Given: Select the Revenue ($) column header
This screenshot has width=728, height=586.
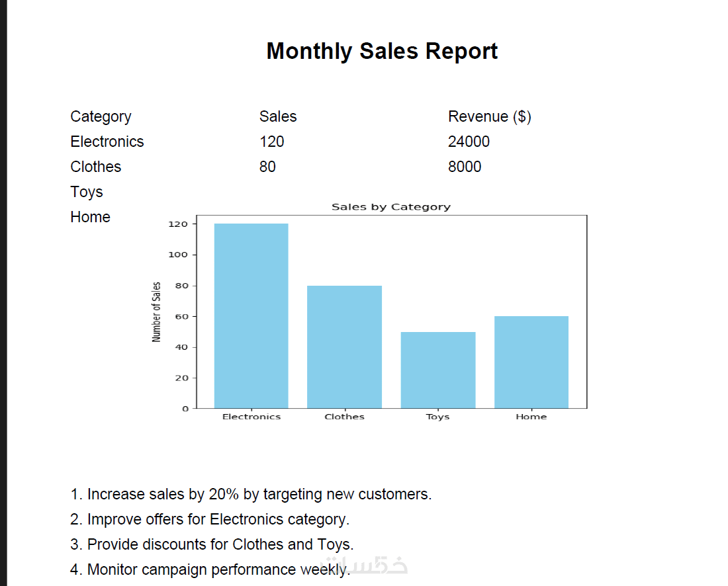Looking at the screenshot, I should coord(489,116).
